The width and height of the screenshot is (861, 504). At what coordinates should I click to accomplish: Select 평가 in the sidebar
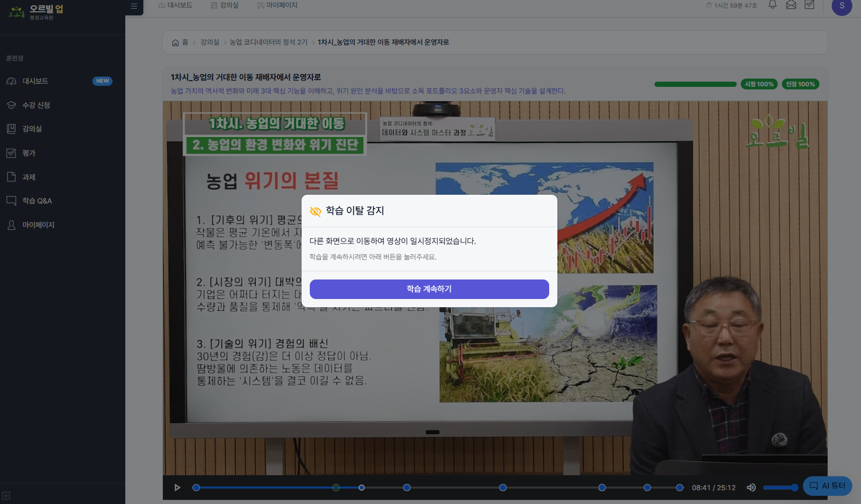(x=29, y=153)
